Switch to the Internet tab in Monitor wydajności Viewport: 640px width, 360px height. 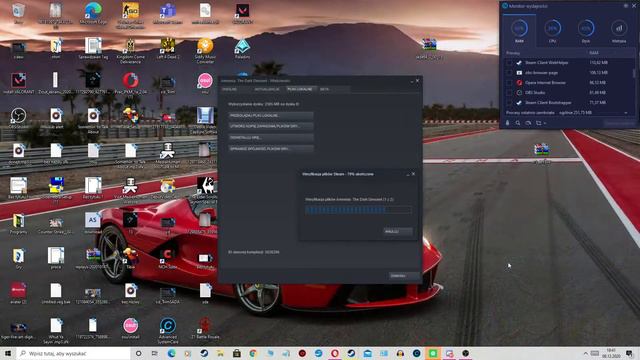(619, 31)
